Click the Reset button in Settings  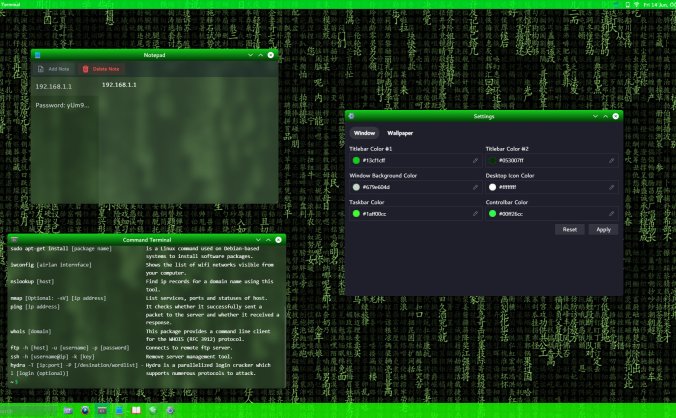(570, 230)
